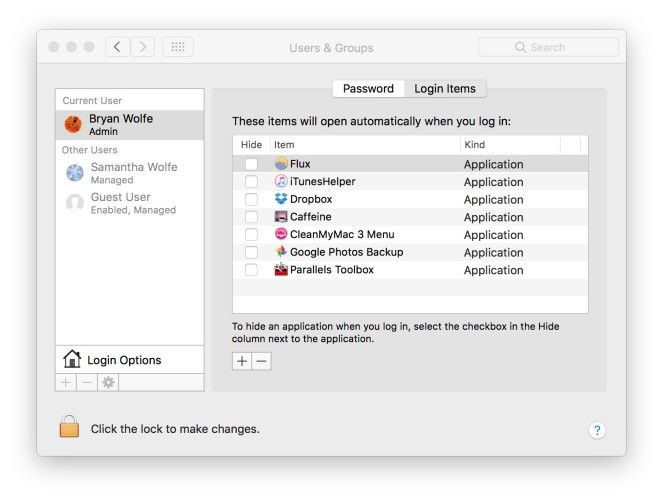
Task: Select Google Photos Backup item
Action: (x=346, y=252)
